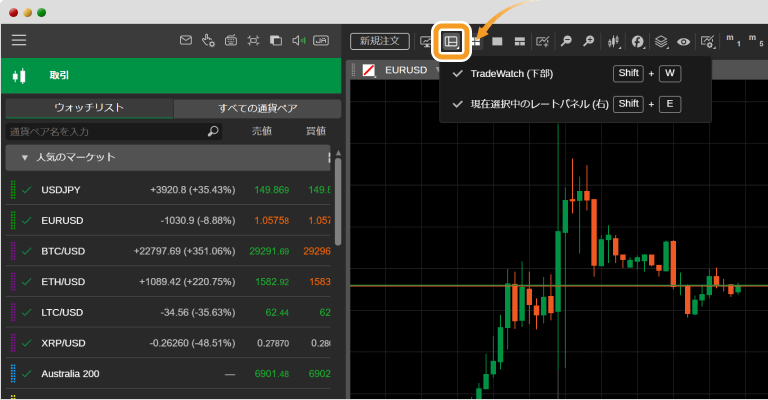Click the detach window icon
This screenshot has height=400, width=768.
[x=276, y=41]
